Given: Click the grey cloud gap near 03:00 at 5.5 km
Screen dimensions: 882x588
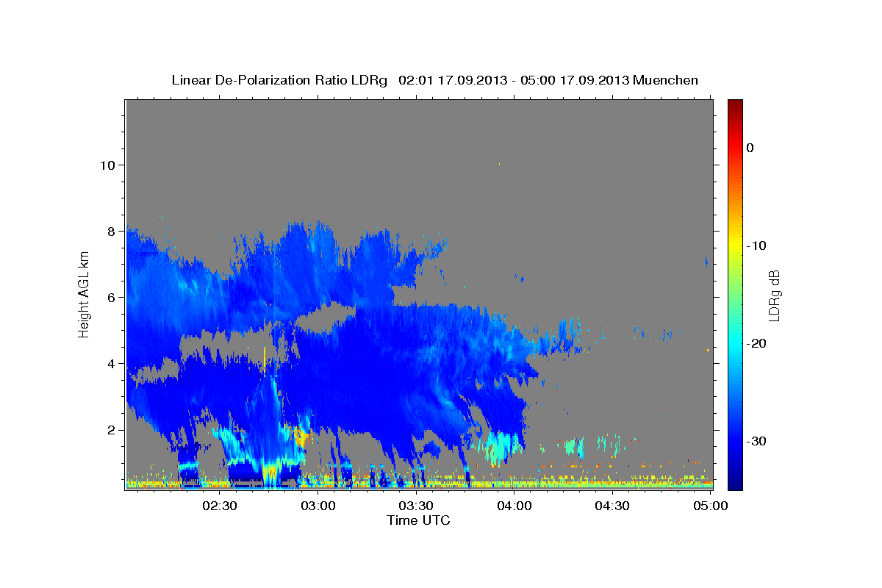Looking at the screenshot, I should pyautogui.click(x=327, y=317).
